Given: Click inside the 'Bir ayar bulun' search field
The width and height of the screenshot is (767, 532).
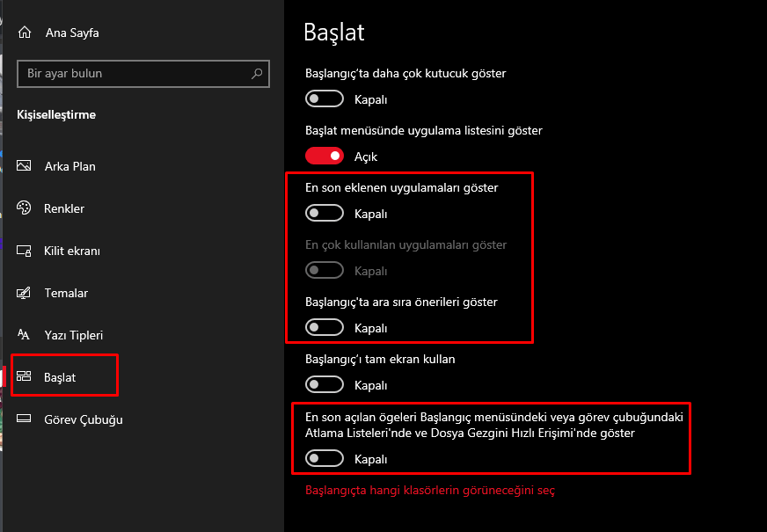Looking at the screenshot, I should 132,74.
